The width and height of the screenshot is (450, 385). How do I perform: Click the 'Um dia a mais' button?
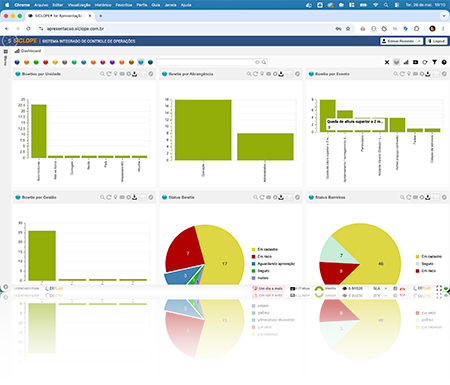(268, 288)
